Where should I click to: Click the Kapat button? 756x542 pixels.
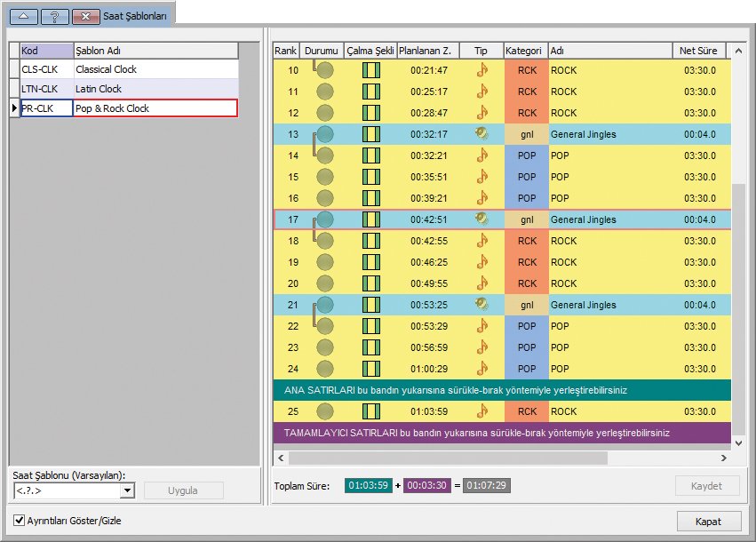pos(708,522)
